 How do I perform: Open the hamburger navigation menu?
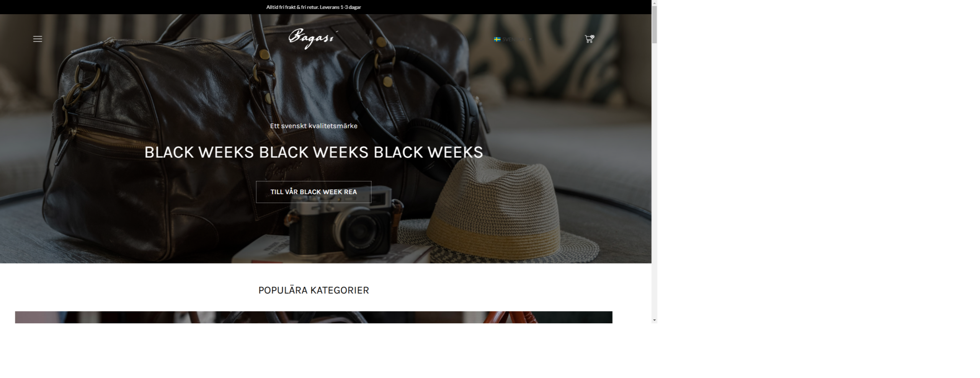click(x=38, y=39)
